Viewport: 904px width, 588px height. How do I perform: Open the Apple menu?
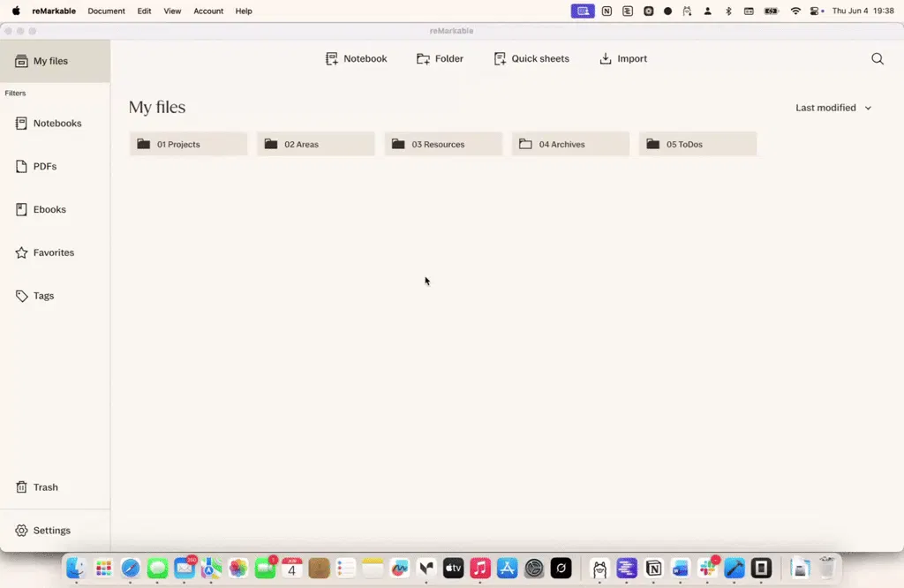point(16,11)
